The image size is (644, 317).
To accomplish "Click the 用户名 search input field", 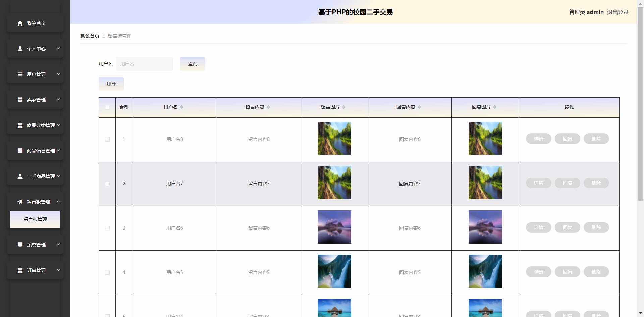I will pos(145,64).
